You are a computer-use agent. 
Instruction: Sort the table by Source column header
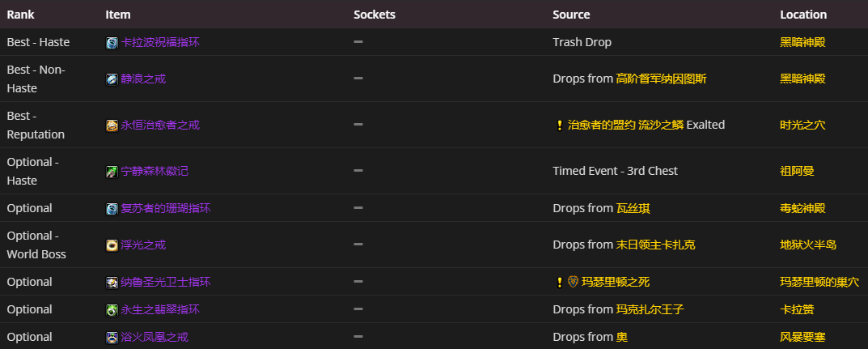coord(571,15)
